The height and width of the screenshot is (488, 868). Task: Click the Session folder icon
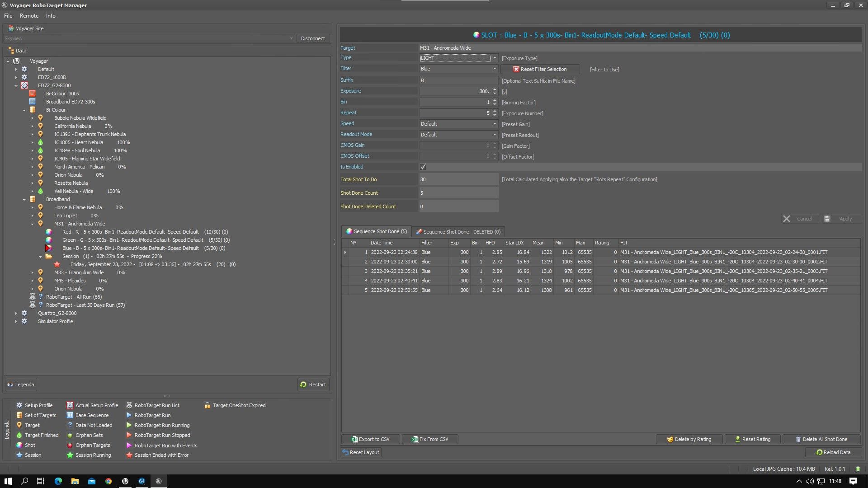[x=49, y=256]
